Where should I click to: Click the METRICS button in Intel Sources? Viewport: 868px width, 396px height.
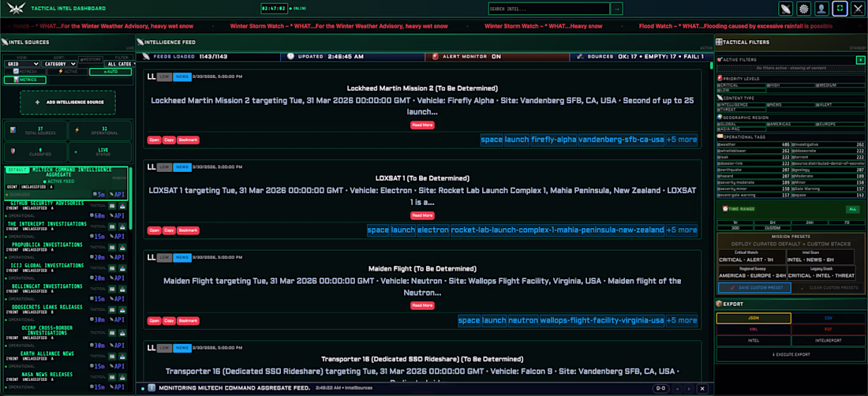25,80
